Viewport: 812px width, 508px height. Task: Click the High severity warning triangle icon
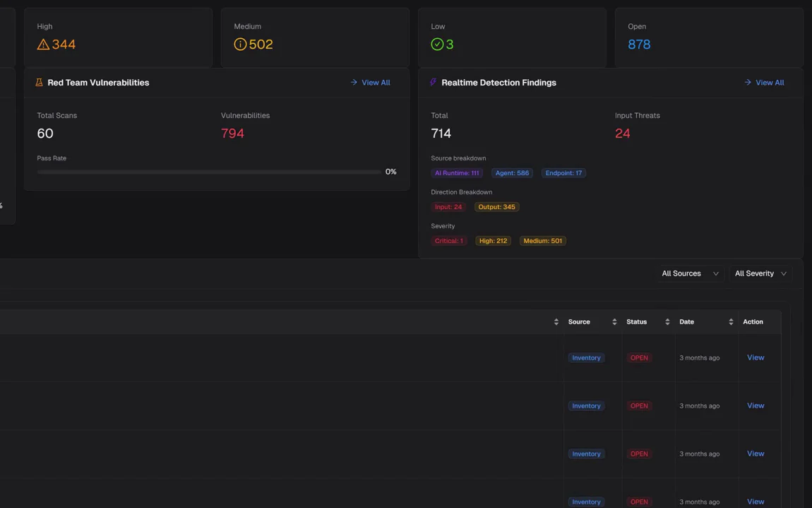click(x=44, y=45)
